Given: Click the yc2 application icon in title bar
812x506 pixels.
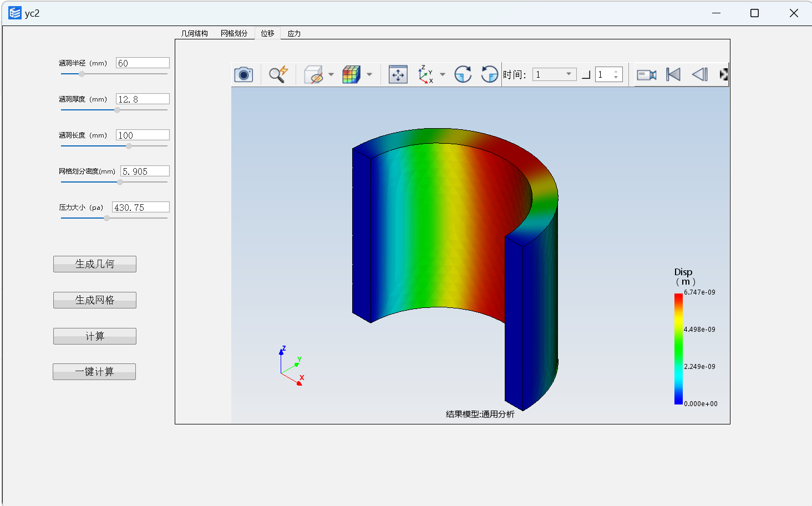Looking at the screenshot, I should point(14,13).
